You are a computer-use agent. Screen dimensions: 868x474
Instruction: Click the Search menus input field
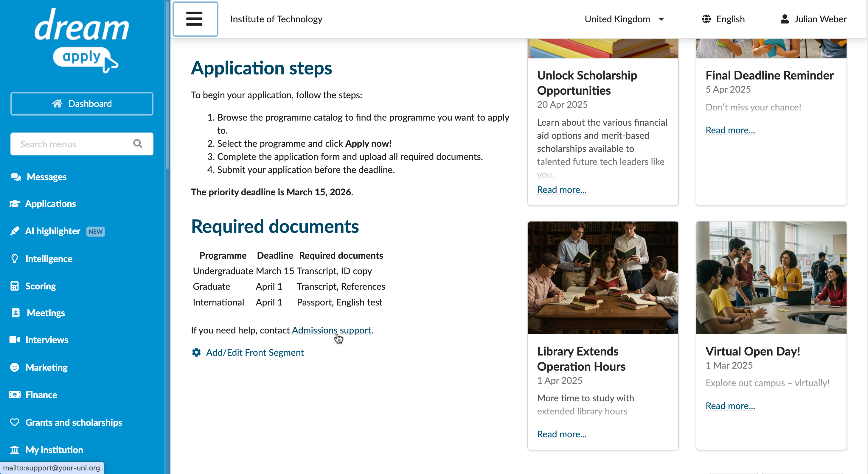tap(82, 144)
